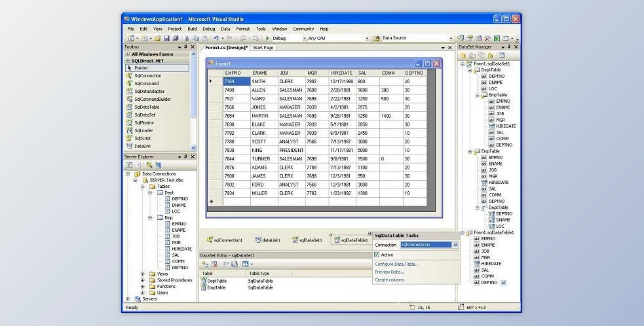Image resolution: width=644 pixels, height=326 pixels.
Task: Toggle the Active checkbox
Action: click(377, 255)
